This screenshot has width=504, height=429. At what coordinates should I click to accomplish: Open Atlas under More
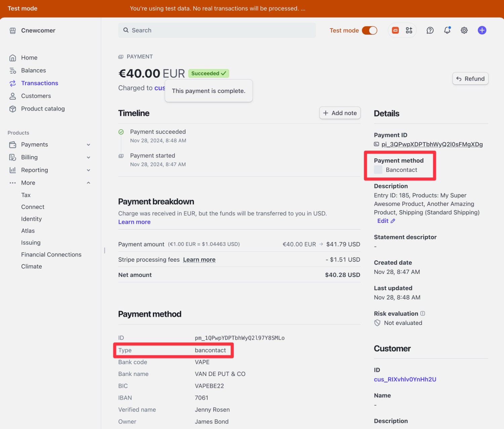tap(28, 231)
